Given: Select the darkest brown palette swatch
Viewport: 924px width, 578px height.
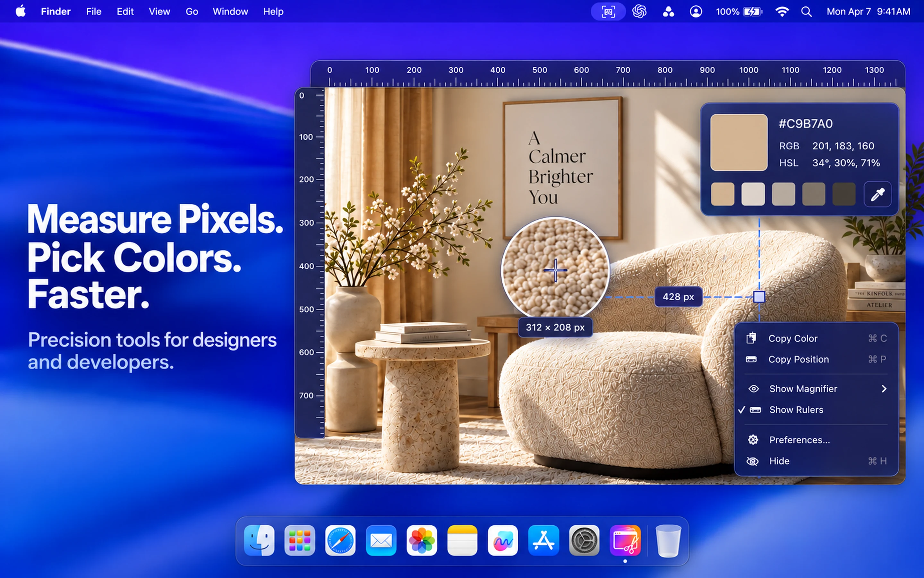Looking at the screenshot, I should [x=844, y=194].
